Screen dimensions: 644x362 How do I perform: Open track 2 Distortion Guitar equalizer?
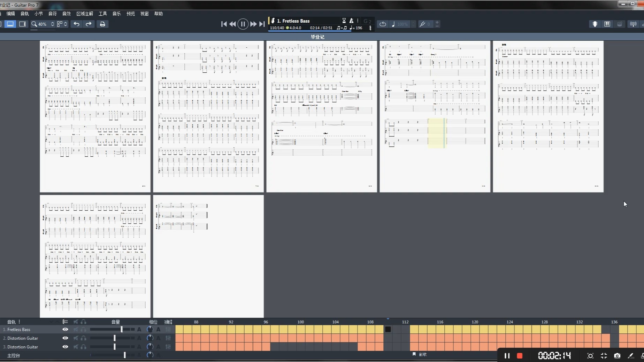[168, 338]
